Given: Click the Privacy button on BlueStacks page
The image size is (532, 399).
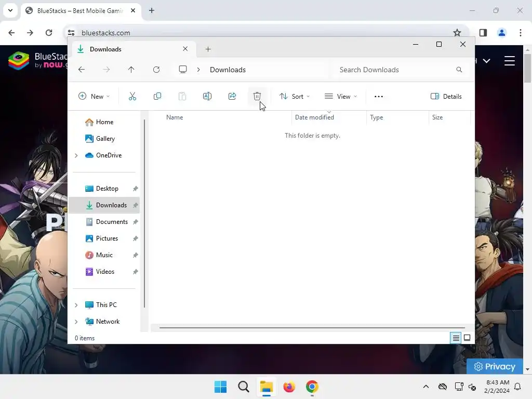Looking at the screenshot, I should point(495,366).
